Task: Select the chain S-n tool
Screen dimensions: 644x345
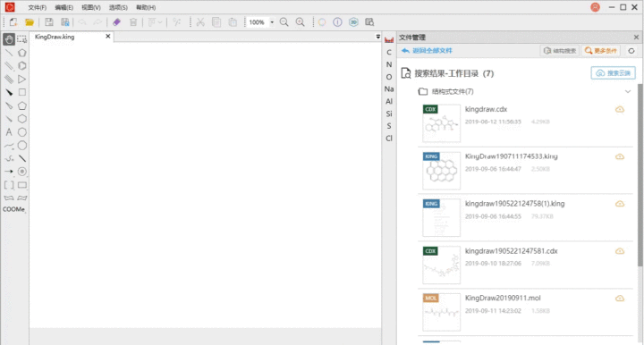Action: coord(9,158)
